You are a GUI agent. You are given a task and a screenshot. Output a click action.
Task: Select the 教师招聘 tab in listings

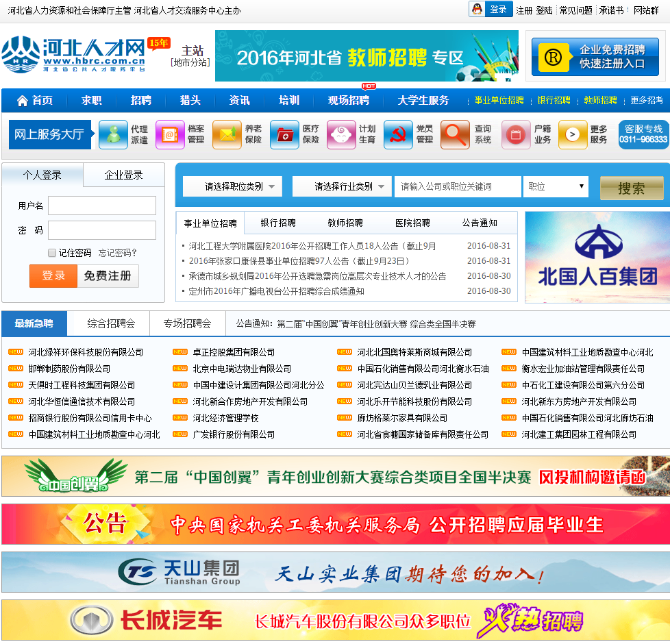(345, 223)
